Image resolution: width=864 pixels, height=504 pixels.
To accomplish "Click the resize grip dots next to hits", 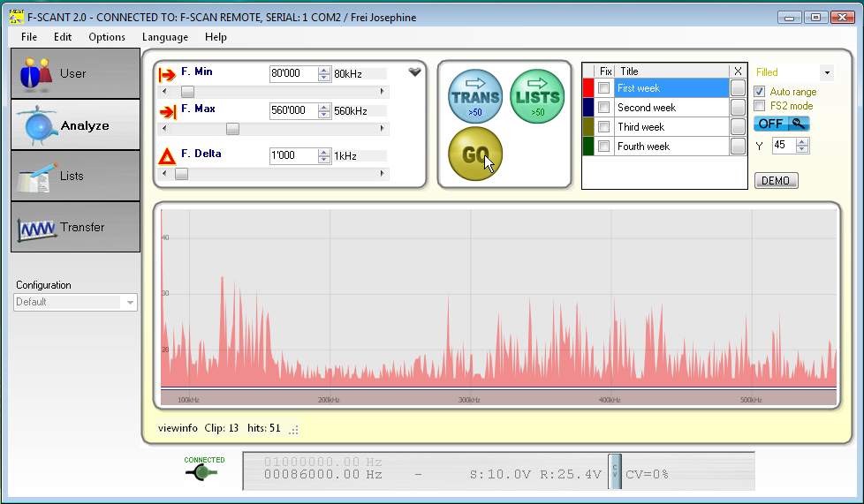I will [294, 430].
